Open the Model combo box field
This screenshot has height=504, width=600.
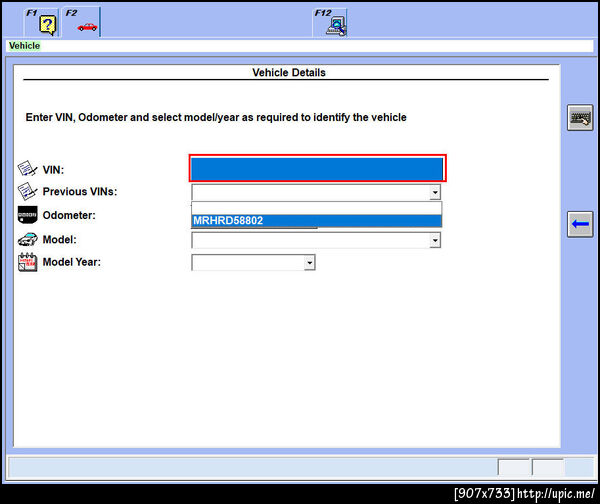point(316,240)
